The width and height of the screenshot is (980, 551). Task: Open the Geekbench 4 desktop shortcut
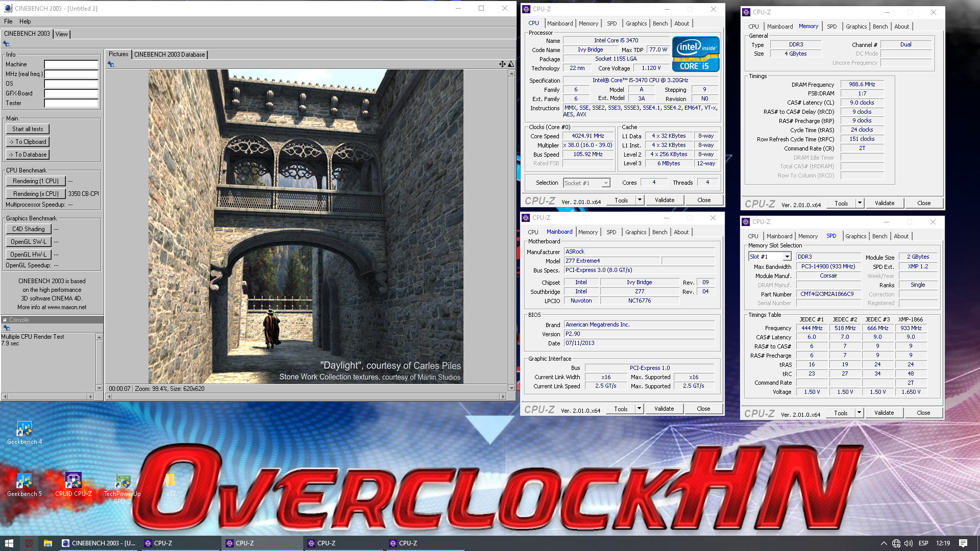24,433
